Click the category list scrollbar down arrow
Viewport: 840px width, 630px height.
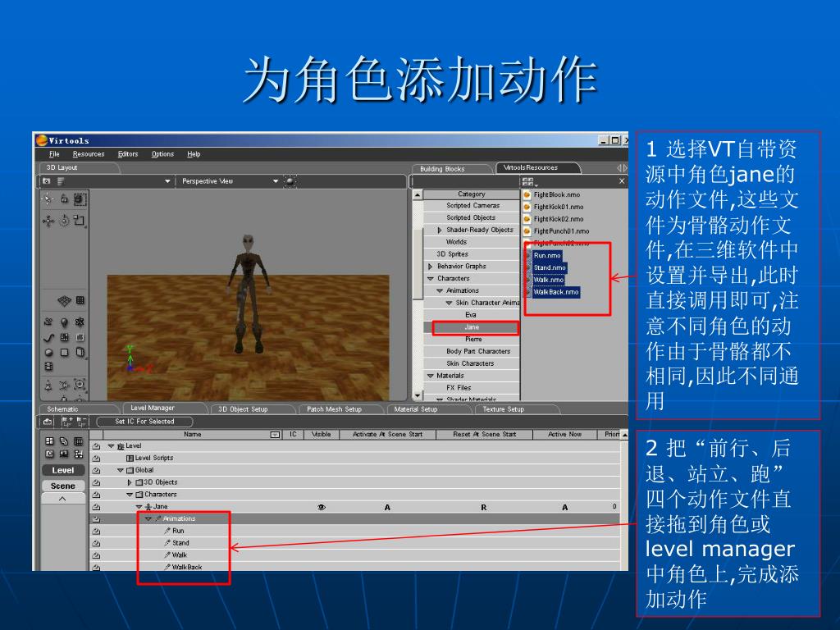click(x=418, y=396)
